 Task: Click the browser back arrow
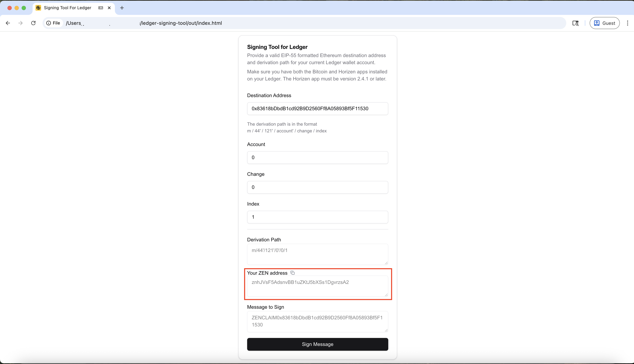pos(8,23)
